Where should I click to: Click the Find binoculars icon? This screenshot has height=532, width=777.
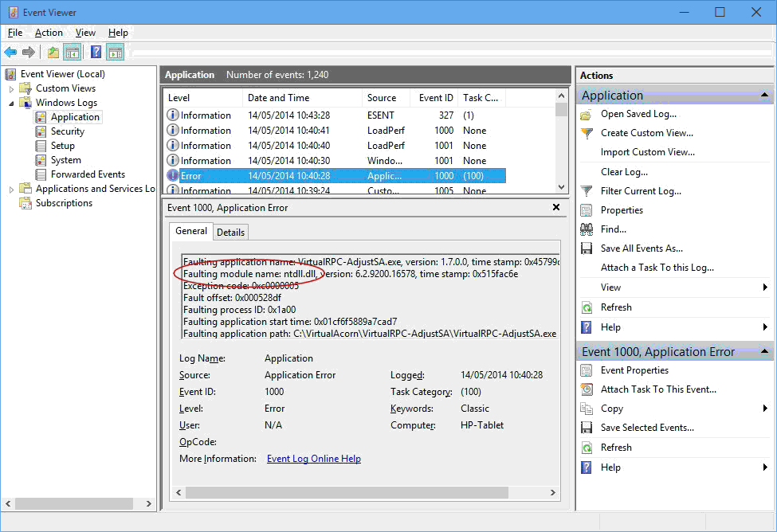point(587,229)
